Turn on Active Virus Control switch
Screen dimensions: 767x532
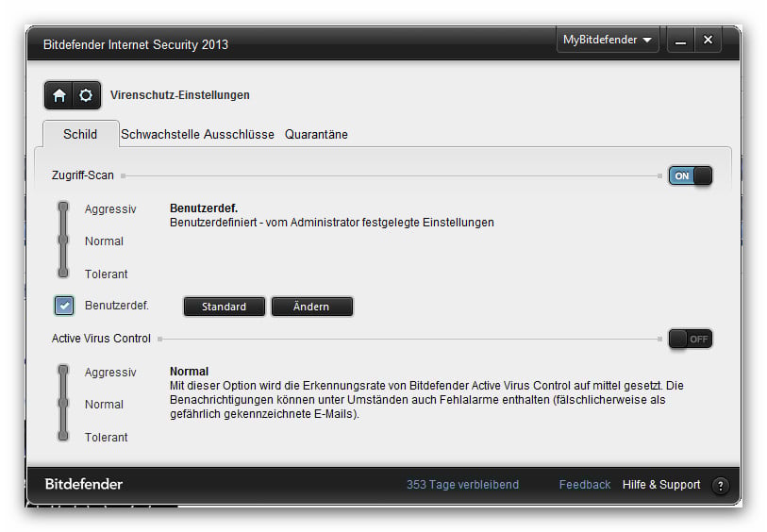pos(691,339)
